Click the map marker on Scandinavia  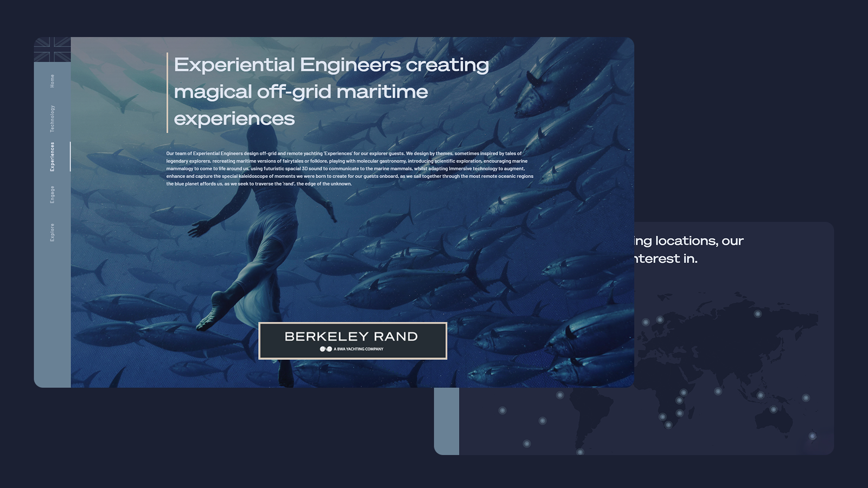coord(660,320)
